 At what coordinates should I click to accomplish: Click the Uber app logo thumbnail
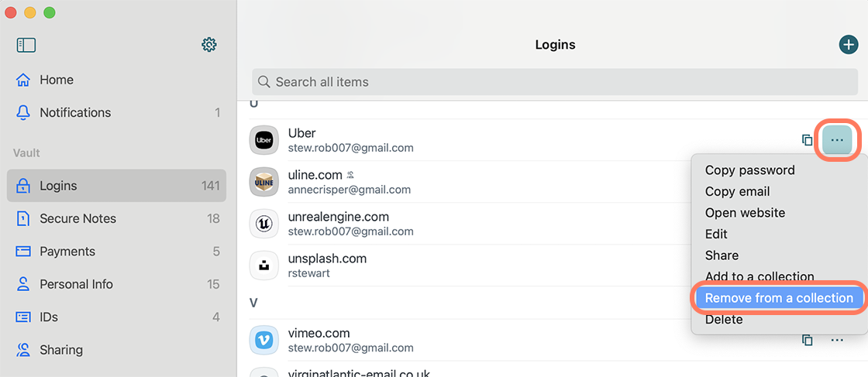[264, 140]
